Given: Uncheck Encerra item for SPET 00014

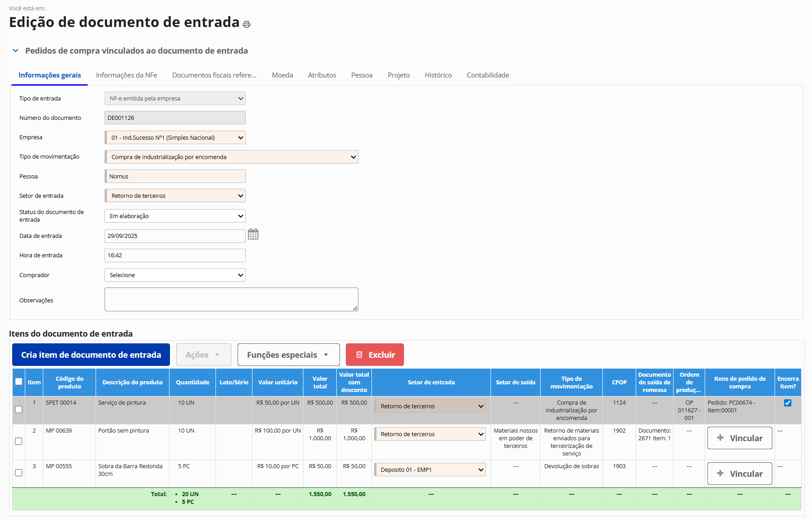Looking at the screenshot, I should click(787, 403).
